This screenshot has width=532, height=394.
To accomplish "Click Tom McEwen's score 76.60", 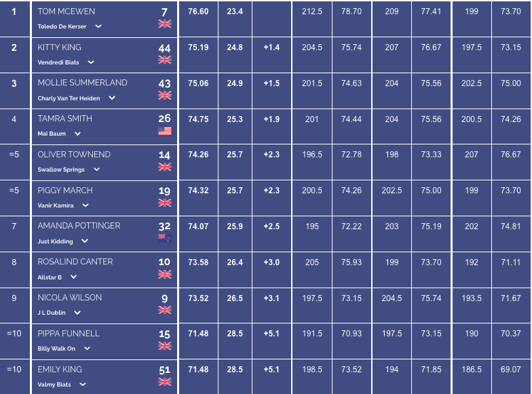I will pyautogui.click(x=198, y=11).
